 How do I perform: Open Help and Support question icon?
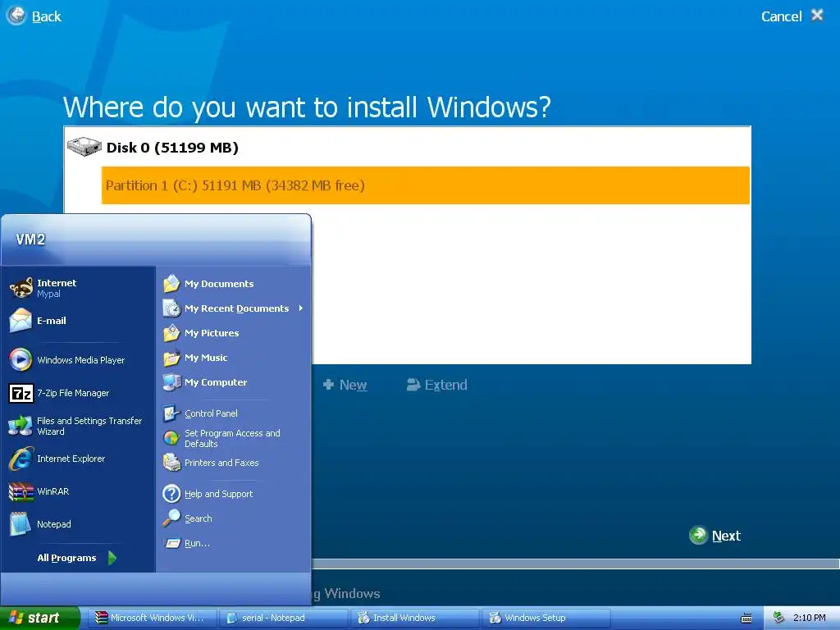click(x=171, y=493)
